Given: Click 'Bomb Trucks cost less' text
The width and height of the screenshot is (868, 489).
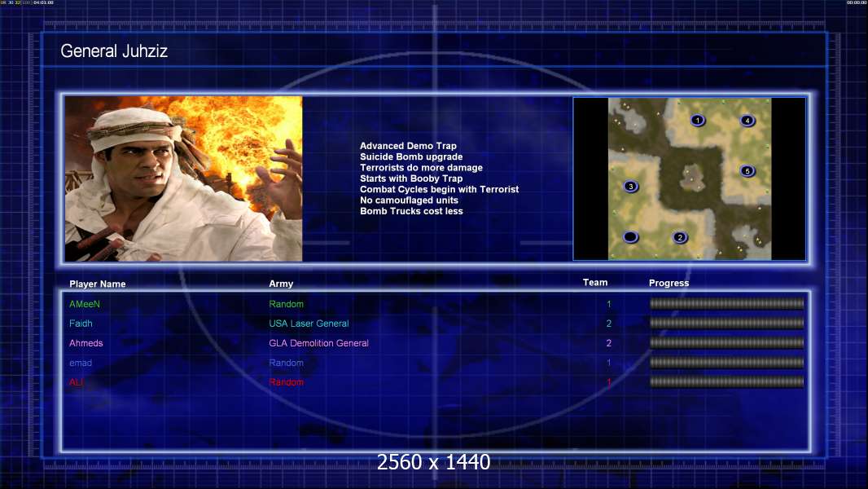Looking at the screenshot, I should [x=411, y=211].
